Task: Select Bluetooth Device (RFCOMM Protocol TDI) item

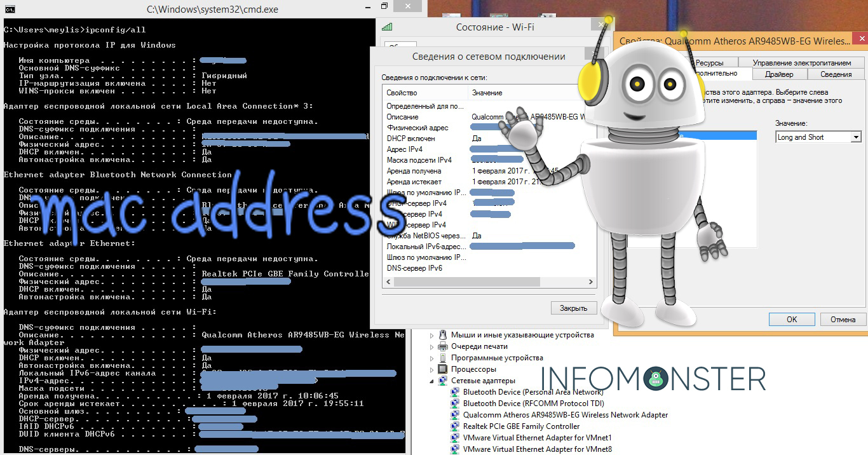Action: point(533,404)
